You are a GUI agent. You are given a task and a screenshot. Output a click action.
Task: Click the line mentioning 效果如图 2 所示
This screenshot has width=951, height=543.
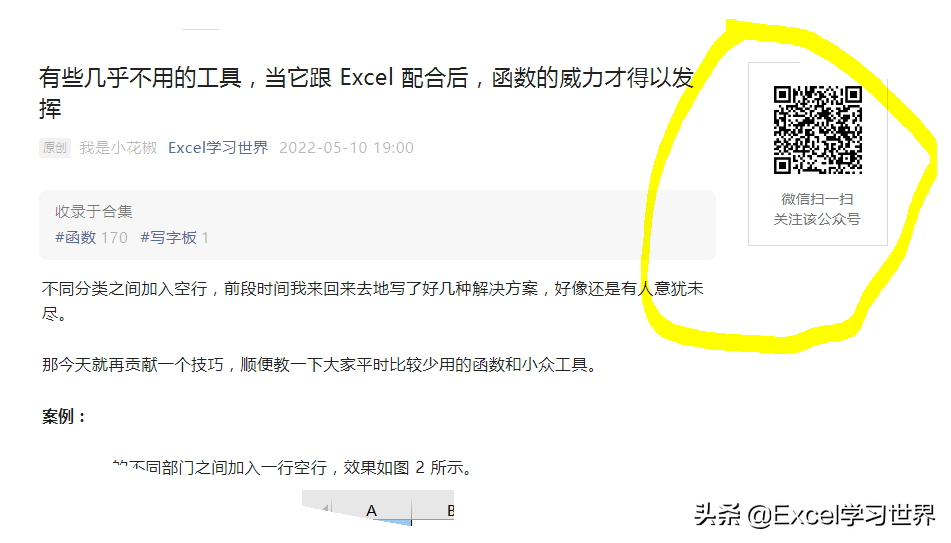pyautogui.click(x=292, y=467)
